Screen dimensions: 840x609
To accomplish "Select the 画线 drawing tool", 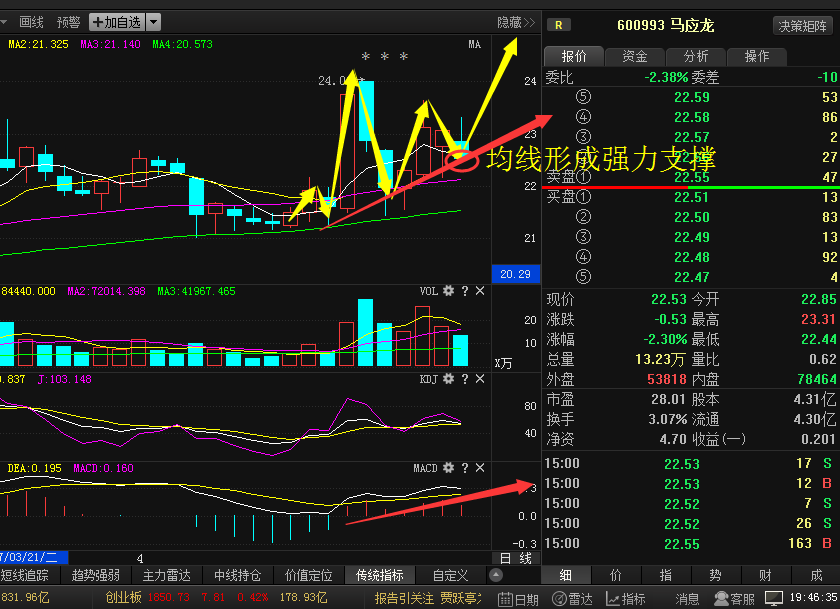I will coord(31,22).
